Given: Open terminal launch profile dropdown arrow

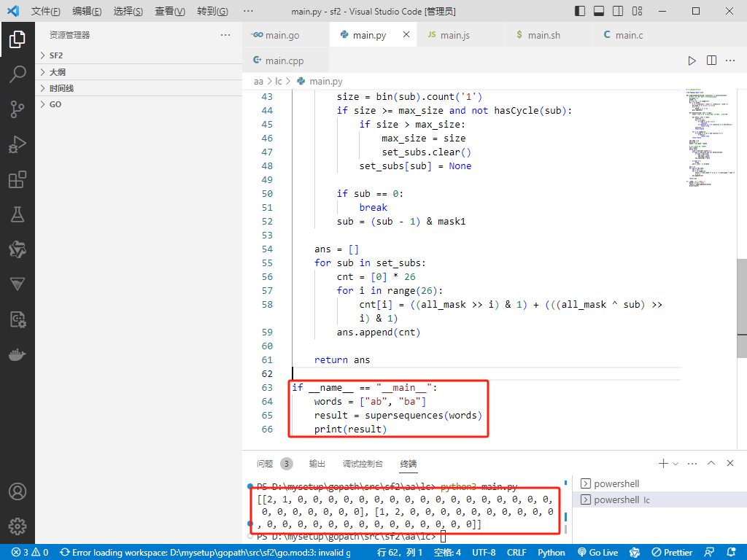Looking at the screenshot, I should pos(676,463).
